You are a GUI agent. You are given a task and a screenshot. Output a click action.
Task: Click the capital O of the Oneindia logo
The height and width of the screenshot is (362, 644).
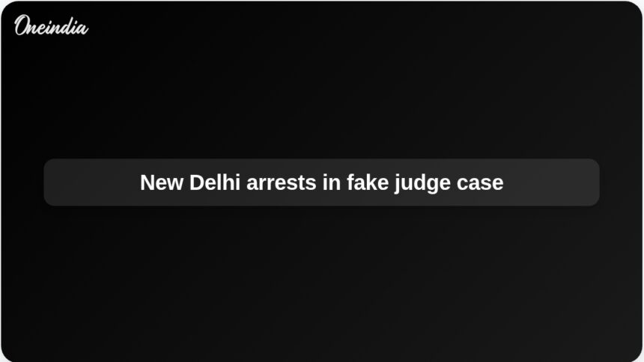pyautogui.click(x=22, y=25)
